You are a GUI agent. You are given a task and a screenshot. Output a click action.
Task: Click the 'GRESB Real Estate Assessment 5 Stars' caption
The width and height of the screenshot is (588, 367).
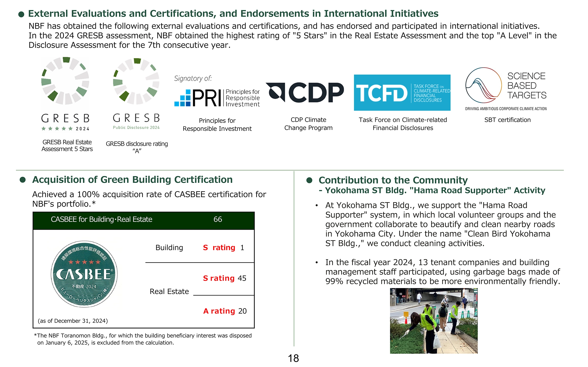(67, 146)
